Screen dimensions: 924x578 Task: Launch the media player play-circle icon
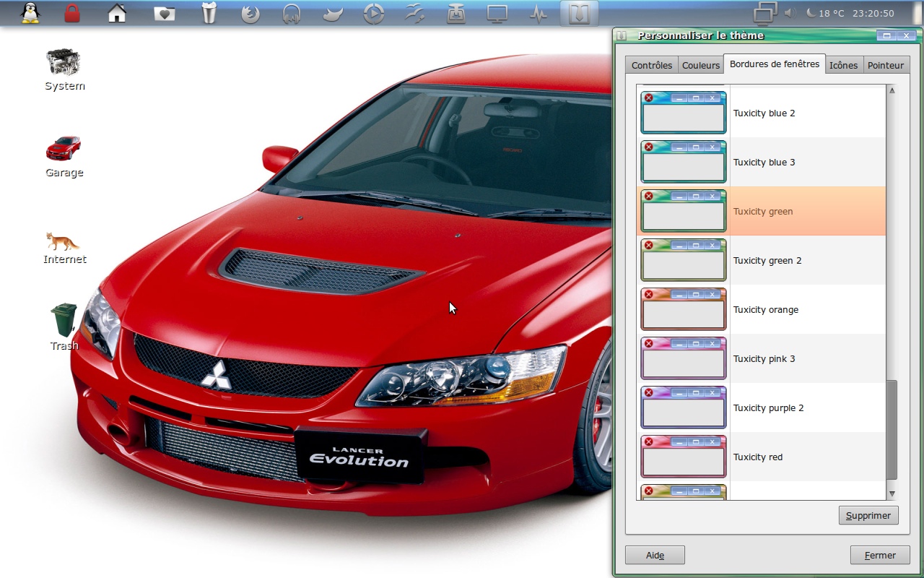point(374,14)
